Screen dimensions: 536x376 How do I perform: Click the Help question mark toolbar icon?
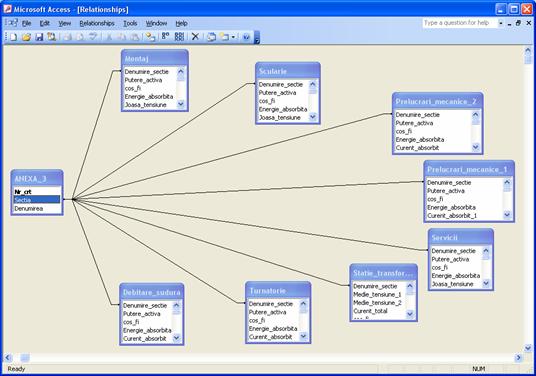(x=246, y=37)
